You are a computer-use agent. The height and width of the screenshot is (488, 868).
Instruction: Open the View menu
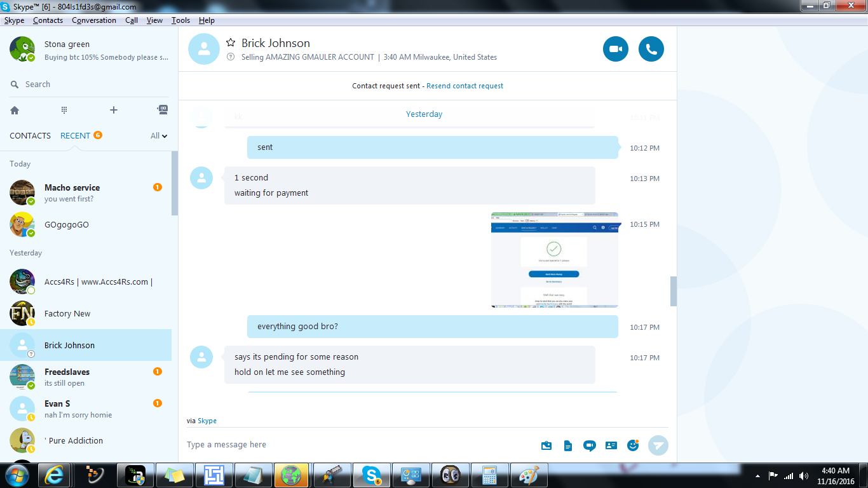(154, 20)
